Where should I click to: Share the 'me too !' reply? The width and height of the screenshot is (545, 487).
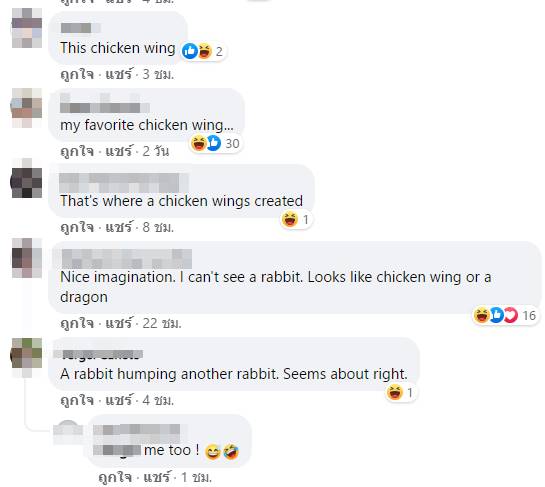[157, 477]
